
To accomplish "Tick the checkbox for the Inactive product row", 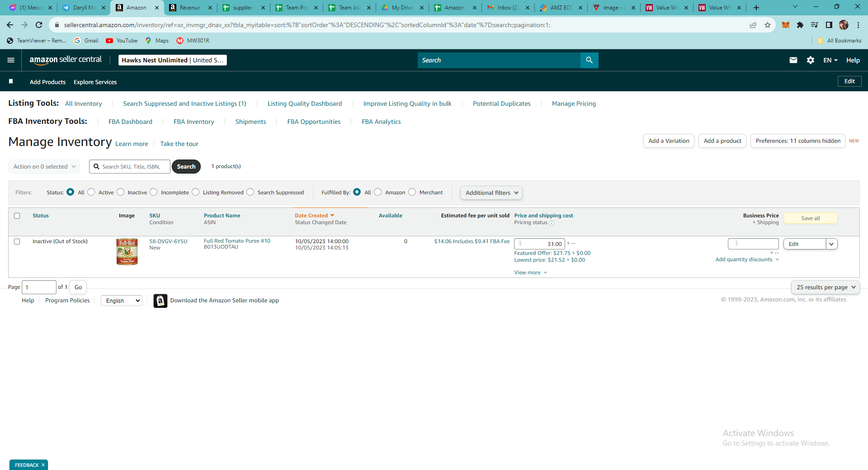I will 17,241.
